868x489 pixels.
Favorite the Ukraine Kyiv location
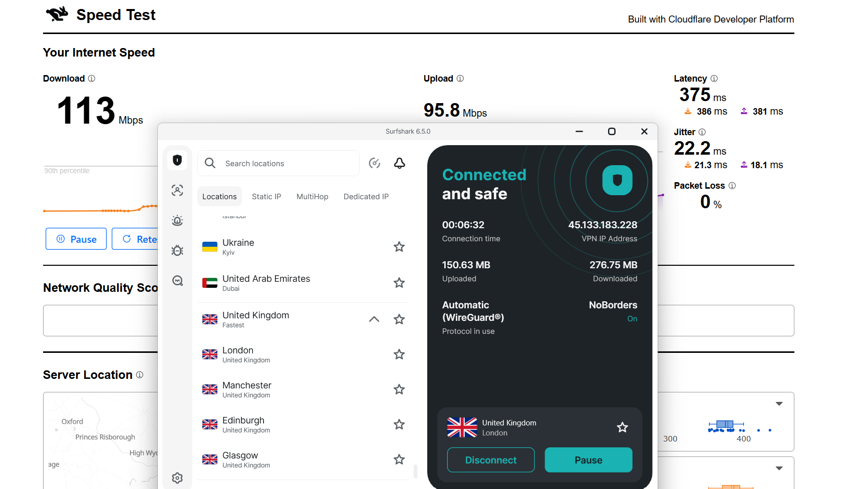399,247
